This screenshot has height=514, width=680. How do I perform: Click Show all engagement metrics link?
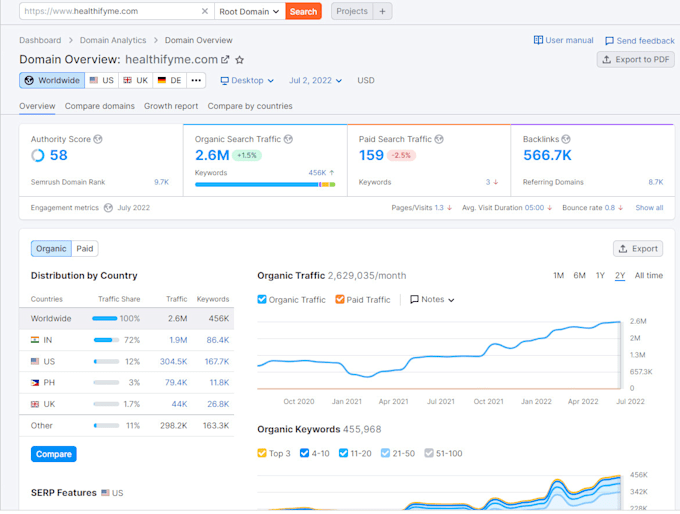click(x=649, y=208)
